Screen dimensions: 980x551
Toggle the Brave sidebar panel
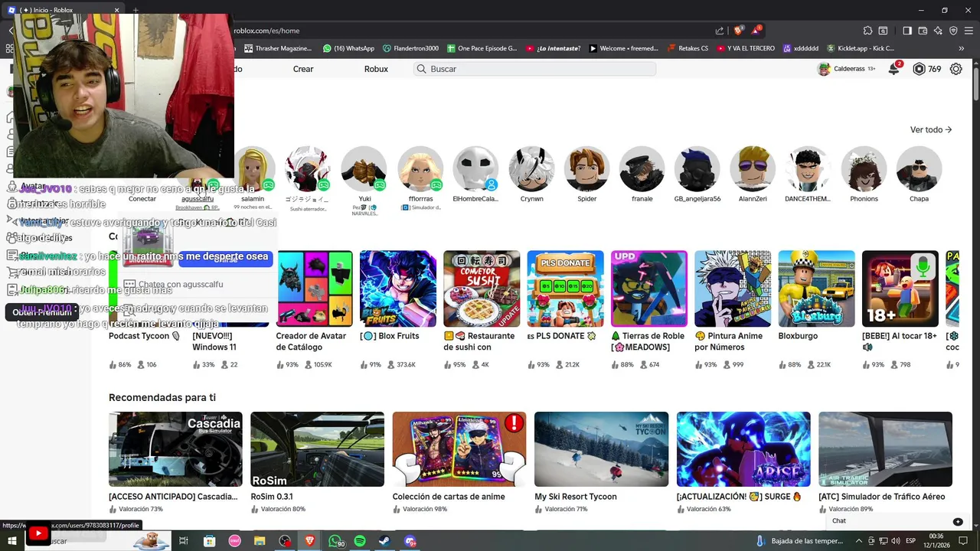pyautogui.click(x=907, y=31)
